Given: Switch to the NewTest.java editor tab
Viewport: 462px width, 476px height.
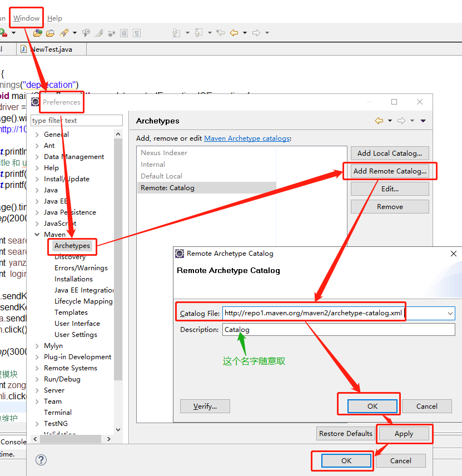Looking at the screenshot, I should [x=52, y=49].
